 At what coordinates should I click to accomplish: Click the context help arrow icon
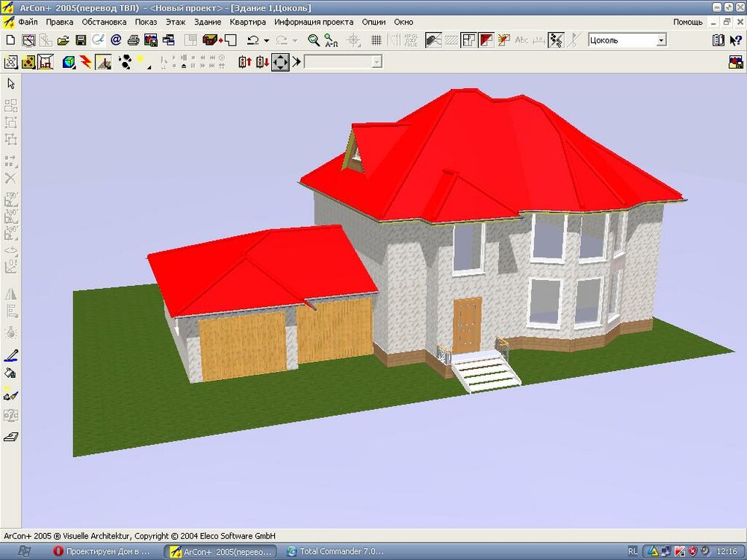735,40
